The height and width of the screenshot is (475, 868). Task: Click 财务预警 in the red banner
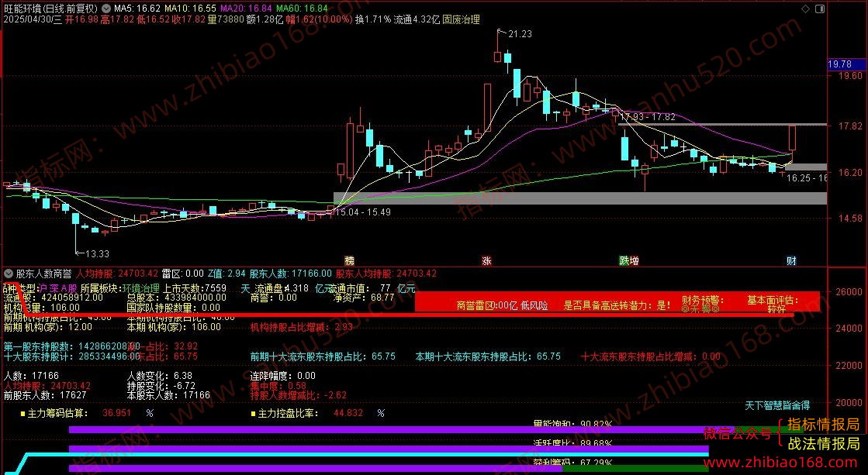pos(703,300)
